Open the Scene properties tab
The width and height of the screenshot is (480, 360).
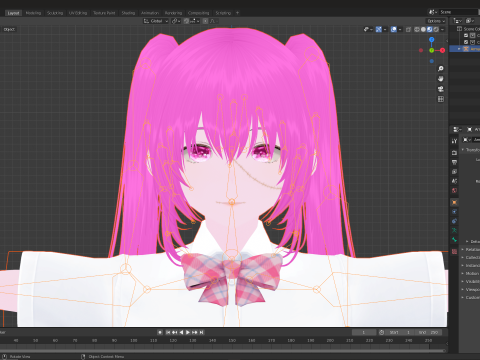[x=454, y=181]
